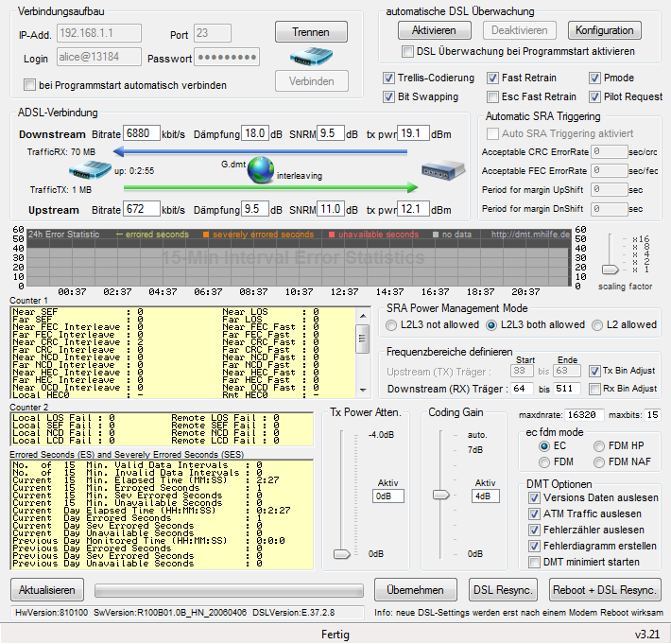Click the Counter 1 scrollbar thumb
The image size is (671, 644).
click(x=363, y=339)
